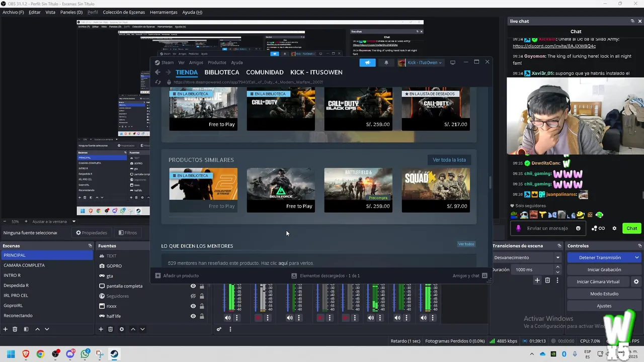Open audio mixer menu dots beside gears icon

click(x=230, y=329)
